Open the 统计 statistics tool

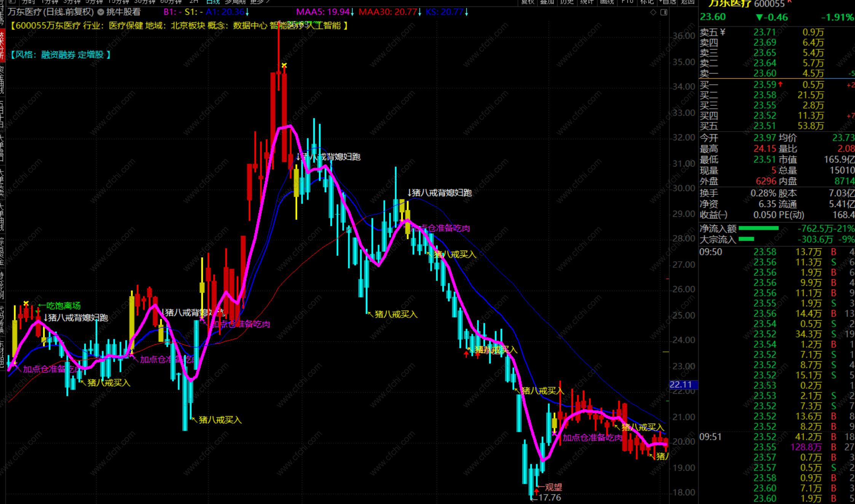pos(587,2)
